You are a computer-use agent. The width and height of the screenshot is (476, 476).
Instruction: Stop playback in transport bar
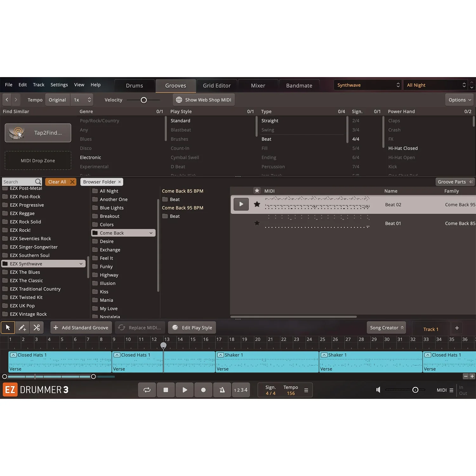tap(166, 390)
